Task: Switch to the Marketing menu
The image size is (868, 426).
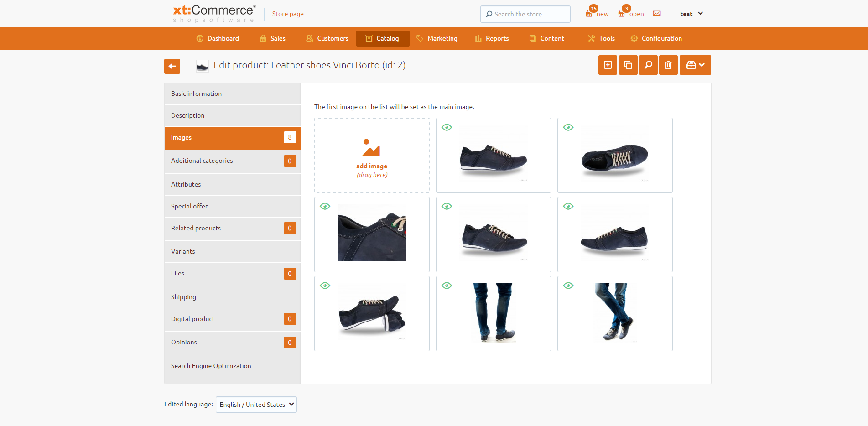Action: point(437,38)
